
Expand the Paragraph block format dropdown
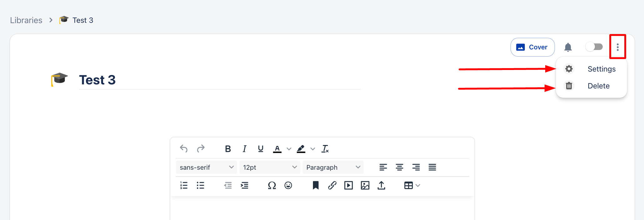click(333, 167)
